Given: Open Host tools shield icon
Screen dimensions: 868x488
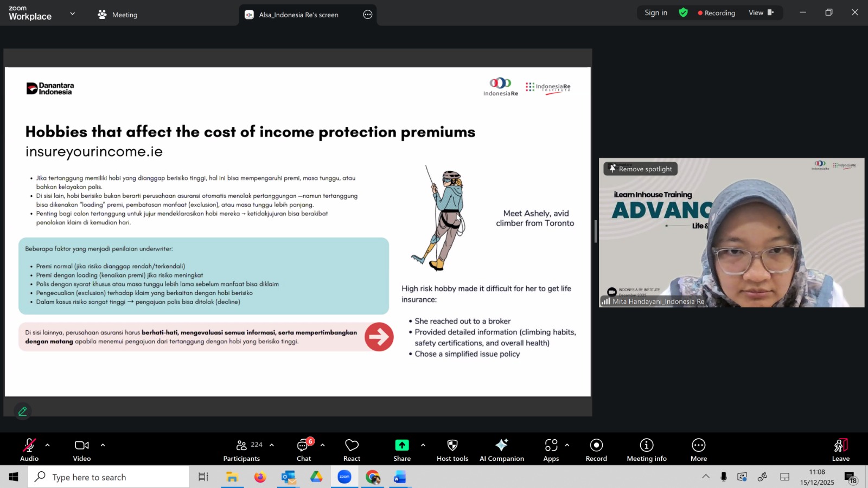Looking at the screenshot, I should tap(452, 450).
